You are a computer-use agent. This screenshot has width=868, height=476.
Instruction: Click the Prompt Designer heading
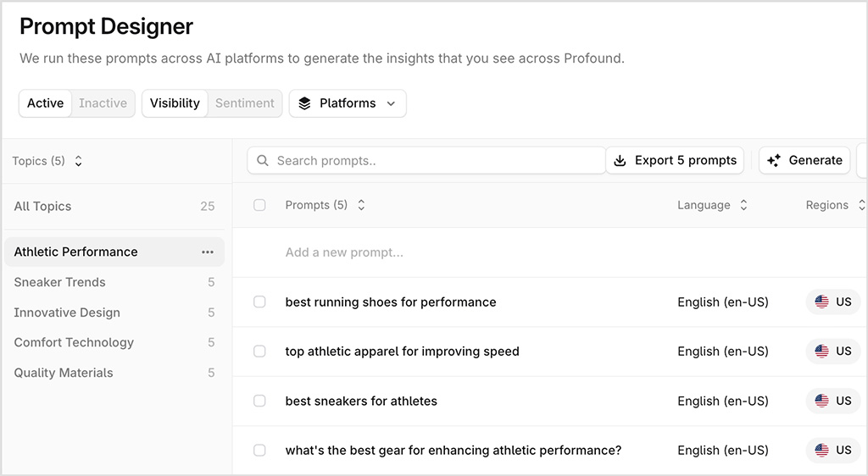coord(106,26)
